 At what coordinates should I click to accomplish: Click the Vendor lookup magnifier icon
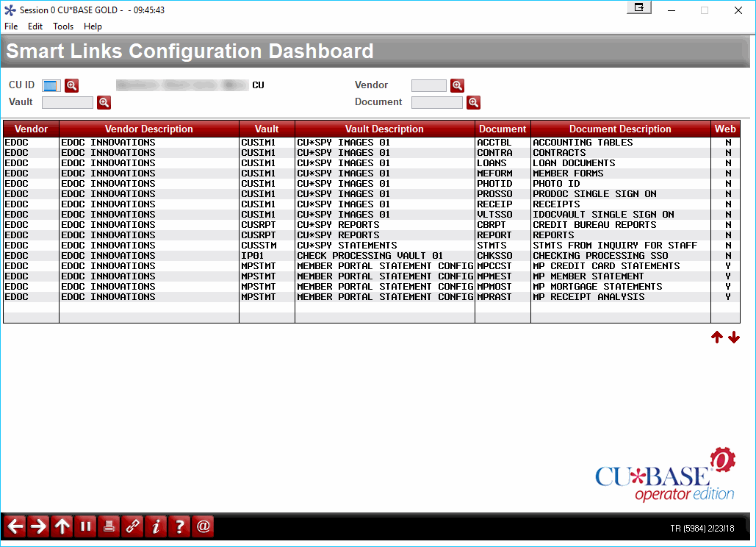coord(457,85)
